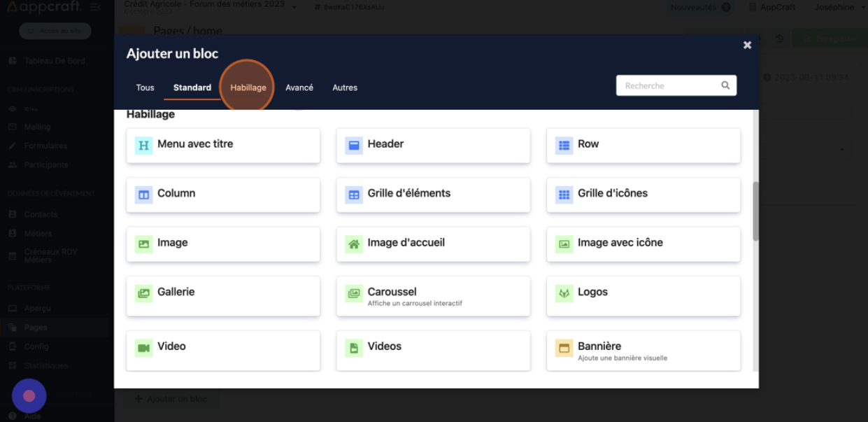Select the Menu avec titre block icon

143,146
